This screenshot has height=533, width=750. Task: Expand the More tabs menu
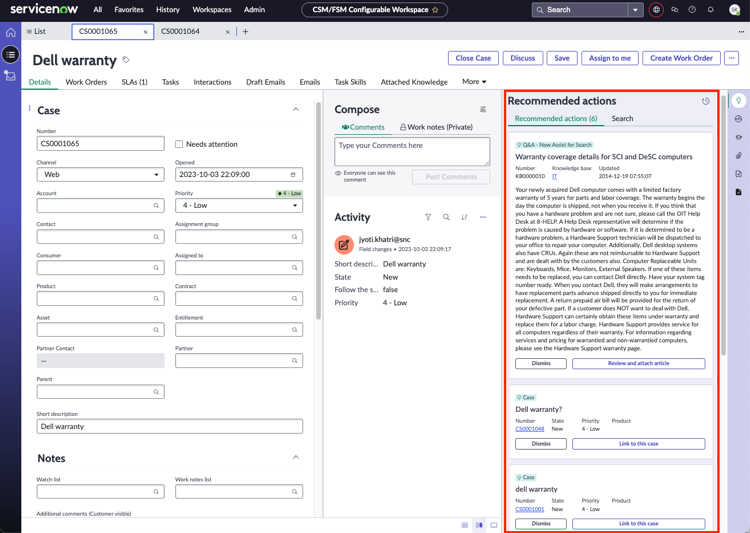474,82
